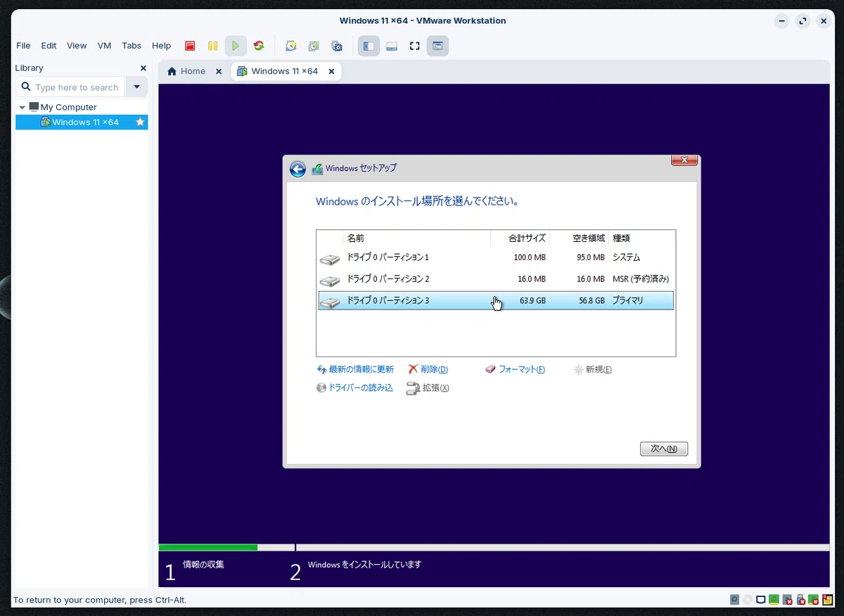Open the library search filter dropdown

tap(136, 87)
